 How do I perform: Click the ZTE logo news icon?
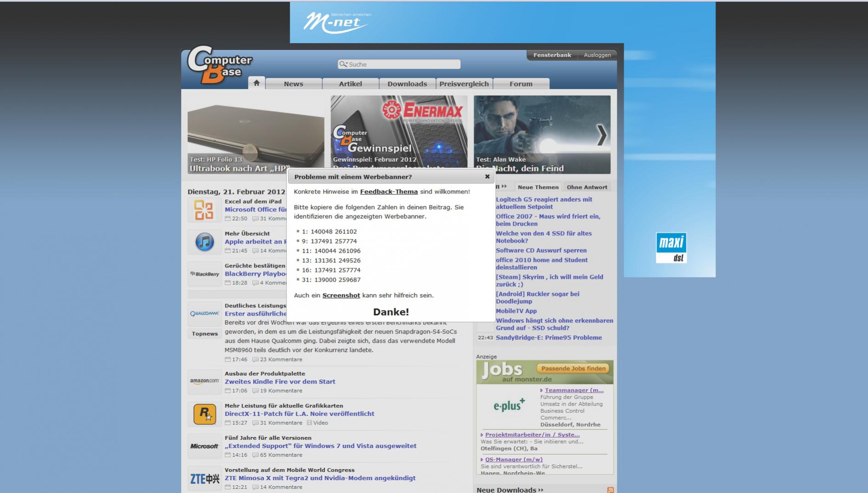[x=204, y=479]
